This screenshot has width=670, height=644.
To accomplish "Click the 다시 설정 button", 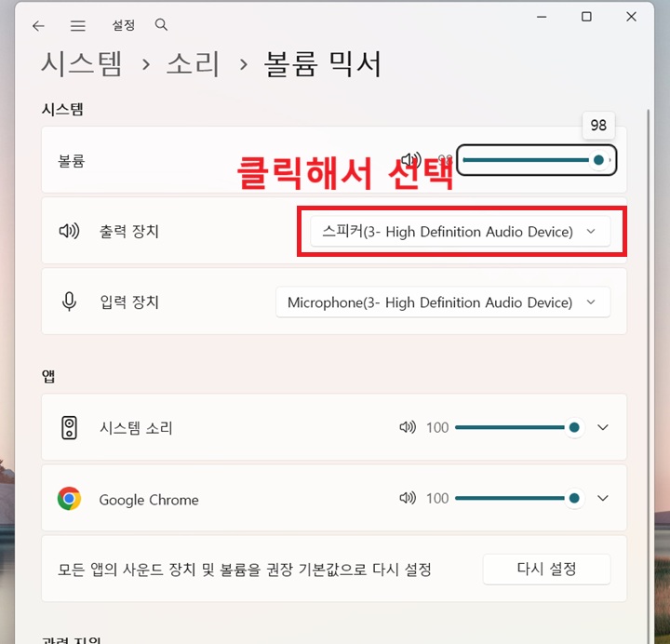I will click(546, 569).
